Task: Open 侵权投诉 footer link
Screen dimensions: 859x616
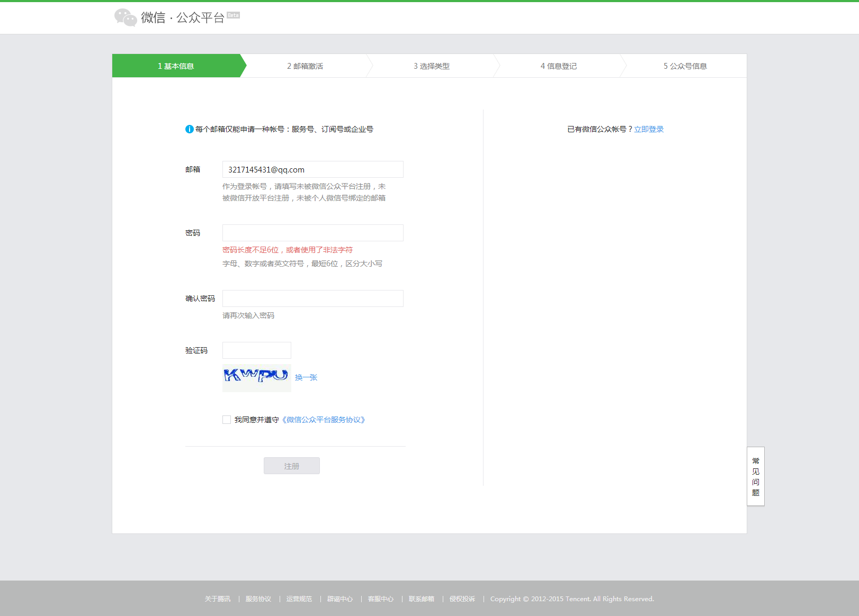Action: coord(462,599)
